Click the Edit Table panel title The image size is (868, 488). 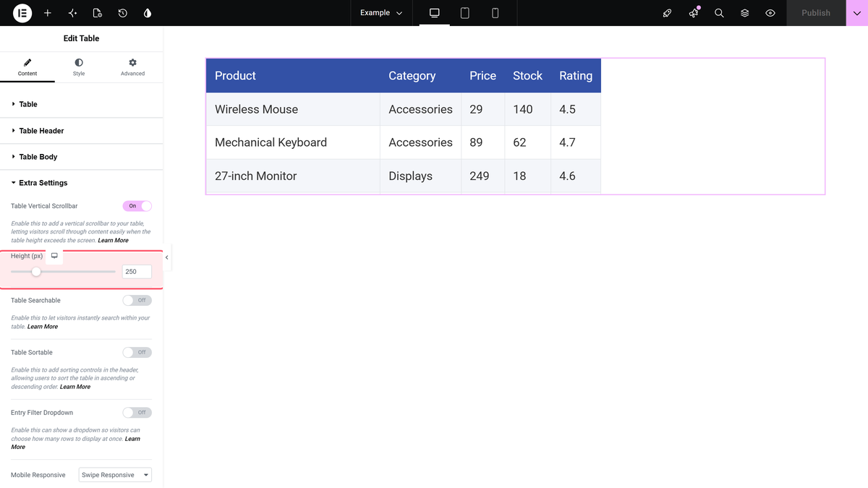coord(82,38)
